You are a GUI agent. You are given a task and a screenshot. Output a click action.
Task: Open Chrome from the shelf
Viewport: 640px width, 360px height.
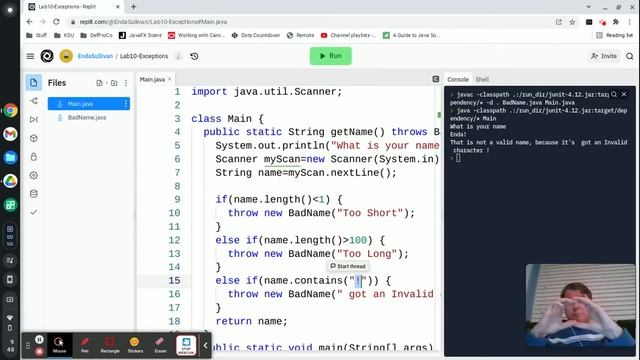[10, 110]
